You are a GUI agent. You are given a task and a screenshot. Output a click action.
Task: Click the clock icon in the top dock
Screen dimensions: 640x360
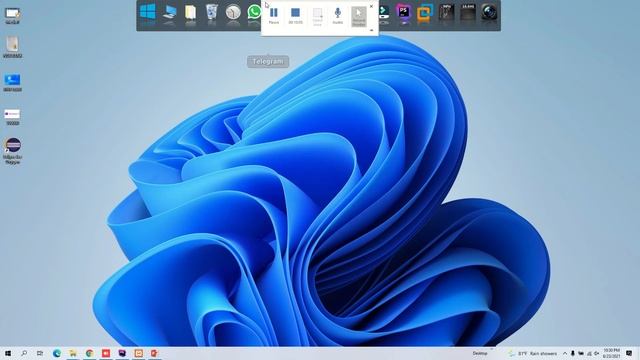pyautogui.click(x=233, y=13)
